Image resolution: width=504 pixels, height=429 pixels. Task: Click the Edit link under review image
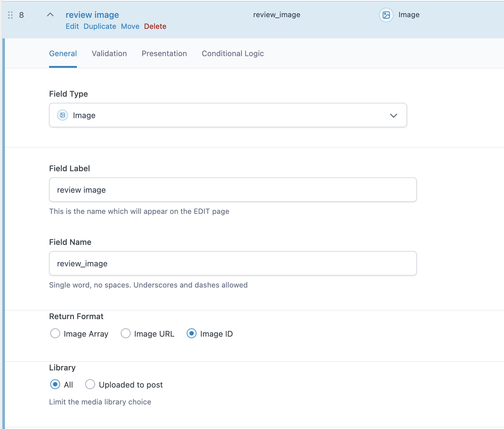(72, 26)
